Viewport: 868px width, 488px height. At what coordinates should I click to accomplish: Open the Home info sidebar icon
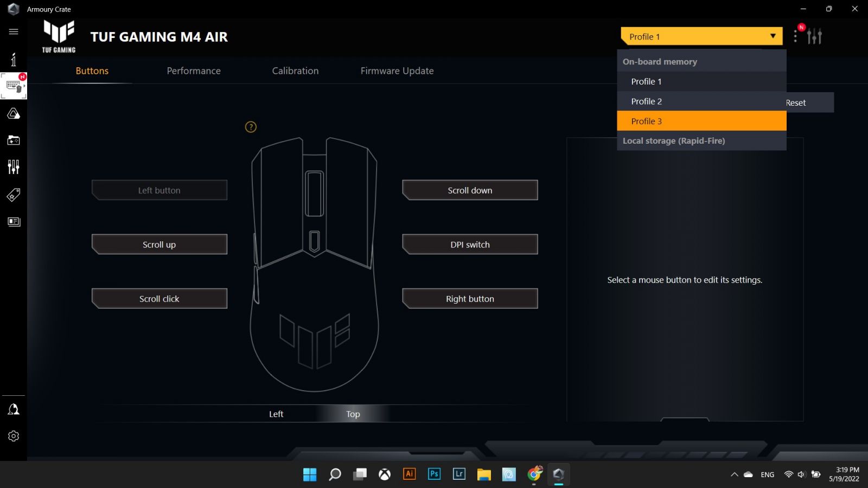(x=14, y=59)
